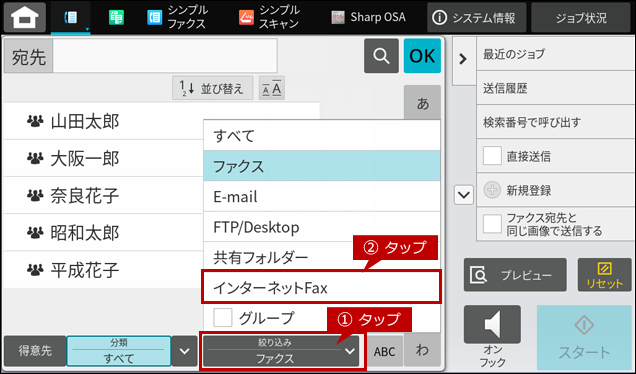The height and width of the screenshot is (374, 636).
Task: Choose すべて in filter list
Action: pyautogui.click(x=322, y=135)
